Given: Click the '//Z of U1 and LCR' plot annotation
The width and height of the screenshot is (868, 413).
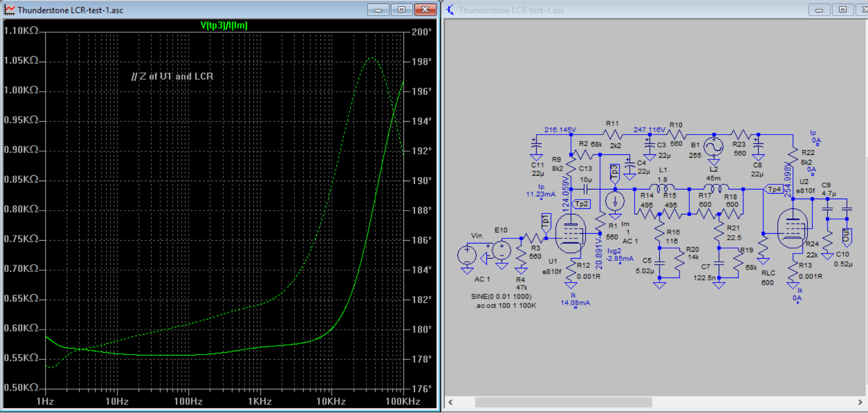Looking at the screenshot, I should tap(172, 76).
